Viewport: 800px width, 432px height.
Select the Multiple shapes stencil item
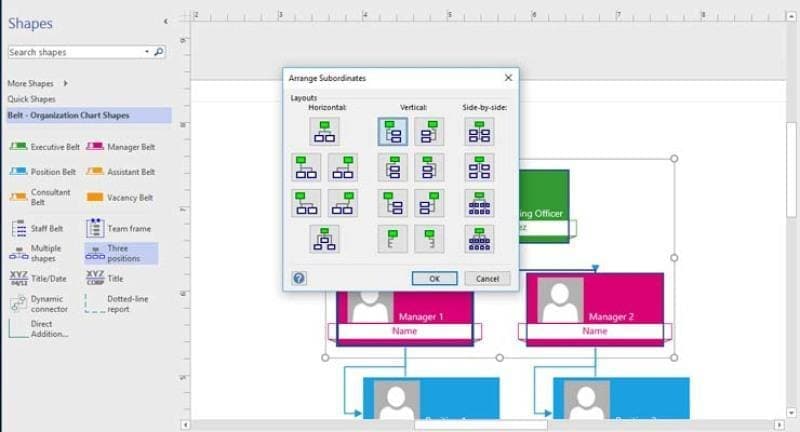click(36, 253)
